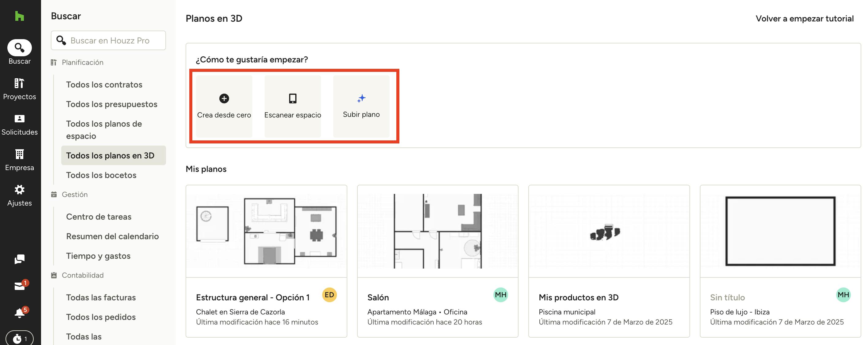Click Subir plano card

[x=361, y=106]
